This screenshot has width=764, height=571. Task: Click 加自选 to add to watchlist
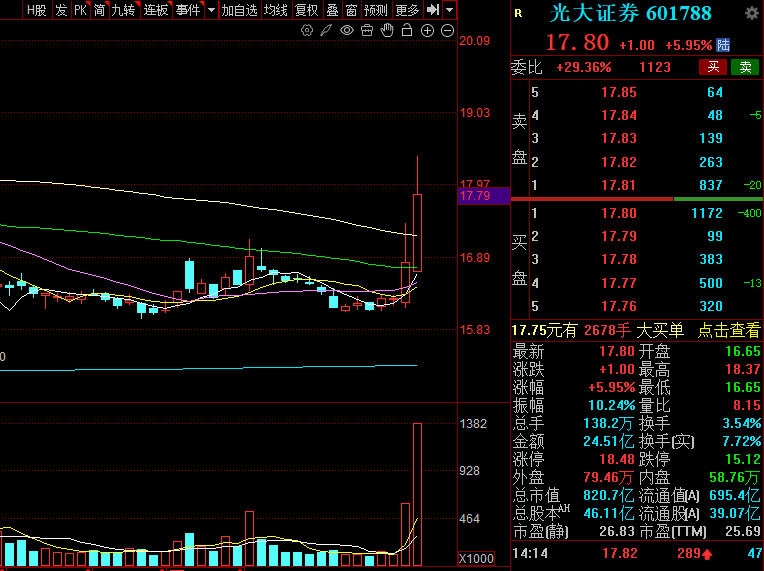(x=239, y=10)
